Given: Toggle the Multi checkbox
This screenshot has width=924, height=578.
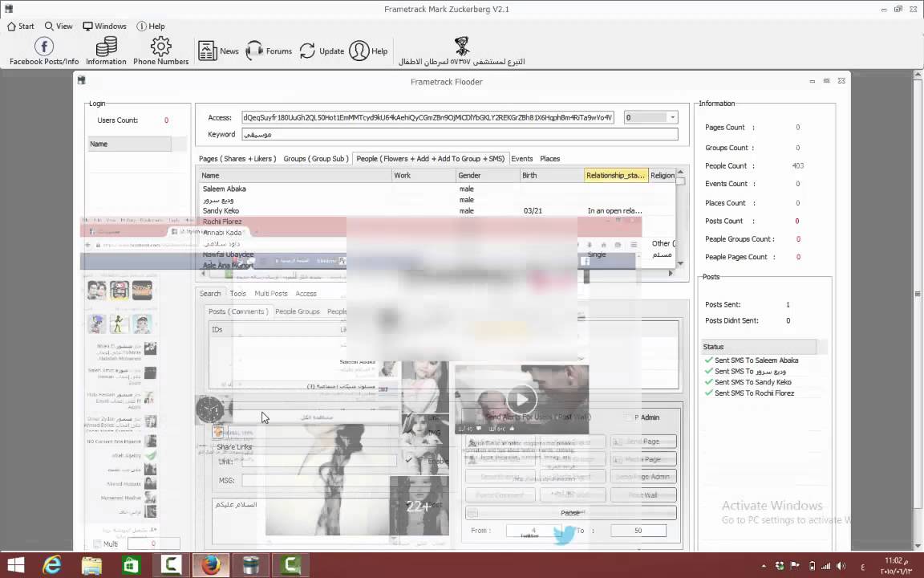Looking at the screenshot, I should coord(97,543).
